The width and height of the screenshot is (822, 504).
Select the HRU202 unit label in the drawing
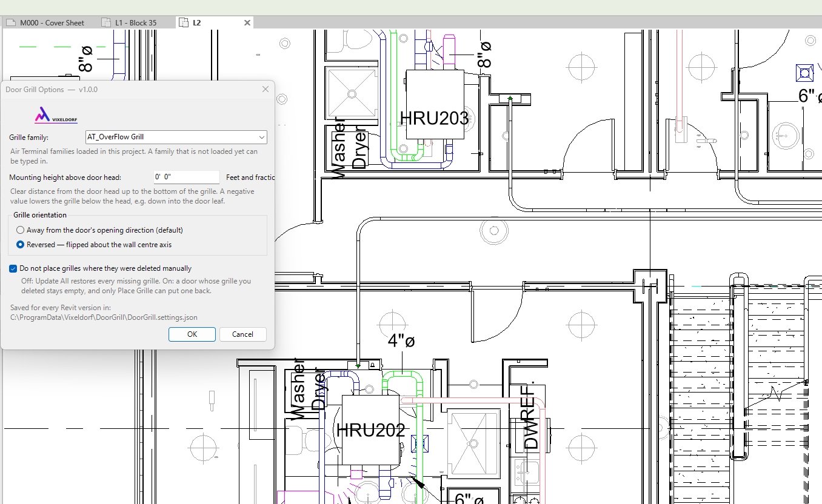click(x=370, y=430)
